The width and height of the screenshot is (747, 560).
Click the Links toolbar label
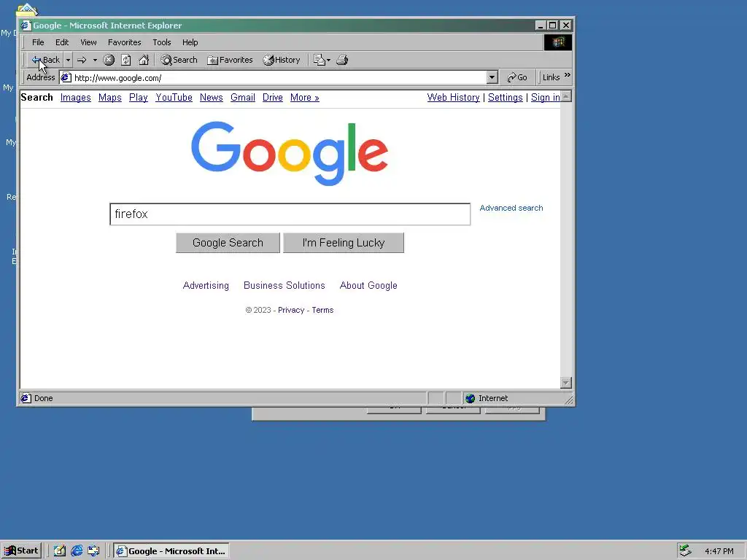click(551, 77)
